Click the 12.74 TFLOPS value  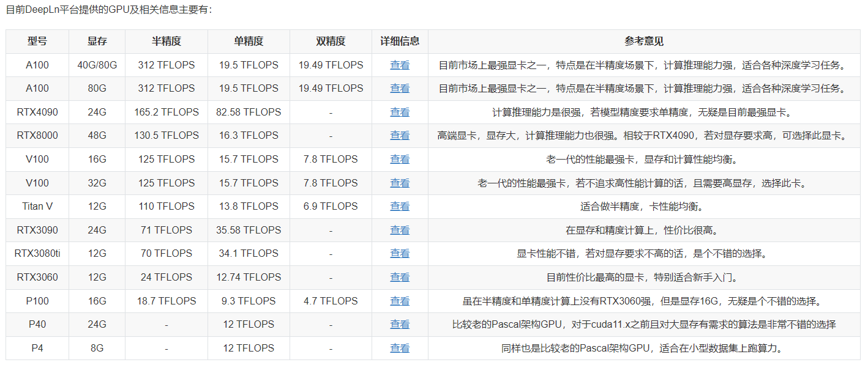pos(249,278)
